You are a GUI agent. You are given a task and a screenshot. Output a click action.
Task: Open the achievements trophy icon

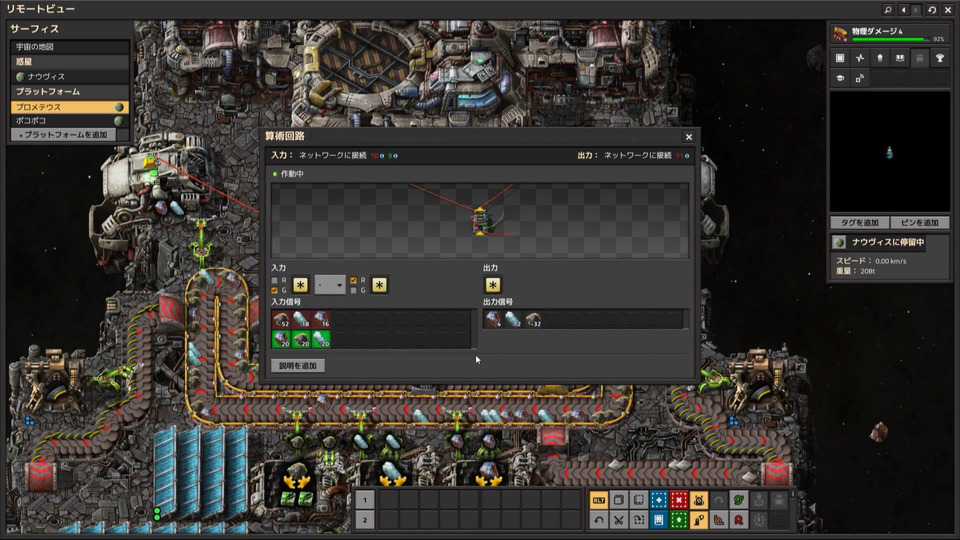pyautogui.click(x=940, y=58)
